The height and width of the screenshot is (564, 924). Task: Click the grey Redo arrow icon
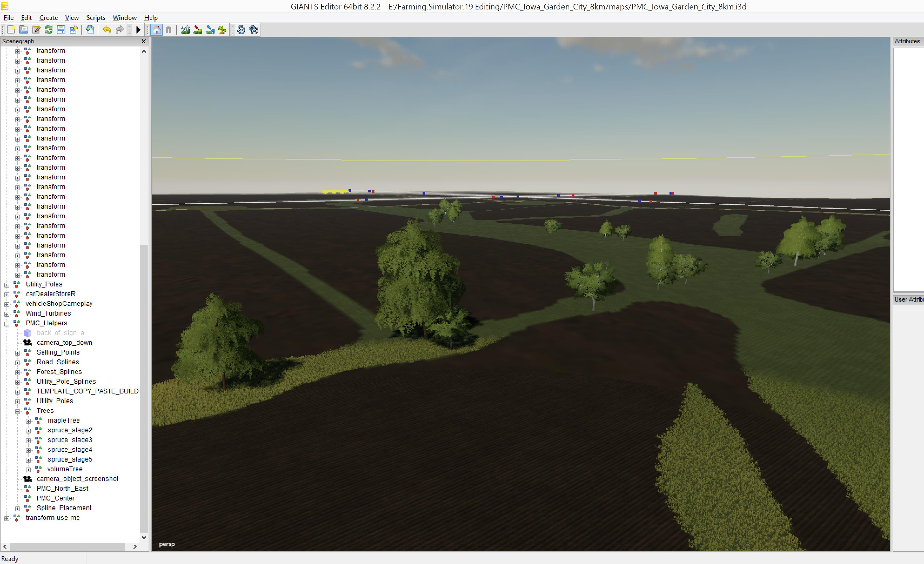(x=119, y=30)
